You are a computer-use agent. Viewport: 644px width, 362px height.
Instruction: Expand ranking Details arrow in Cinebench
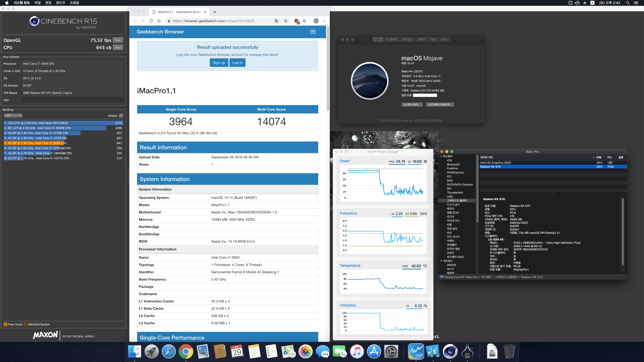pyautogui.click(x=121, y=116)
